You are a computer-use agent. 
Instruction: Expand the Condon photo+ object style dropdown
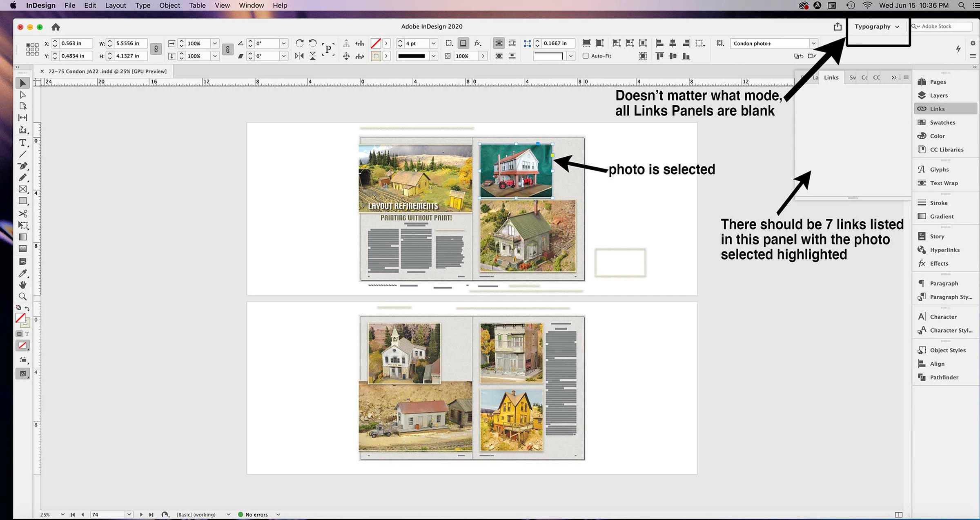[x=813, y=43]
